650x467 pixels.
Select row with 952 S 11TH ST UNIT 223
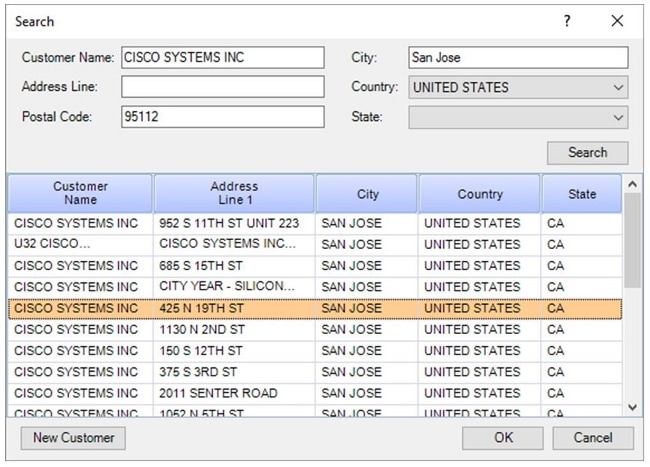pos(315,223)
